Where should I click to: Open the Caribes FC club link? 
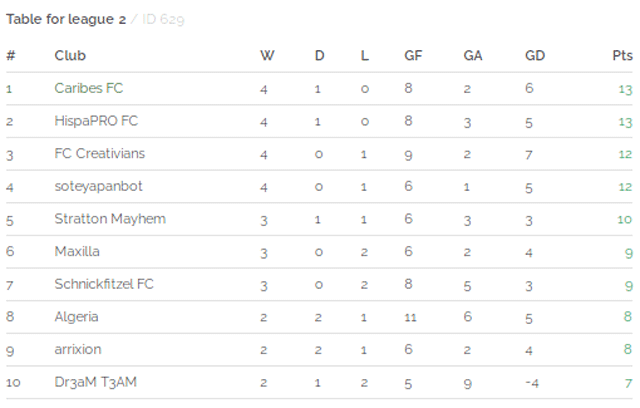coord(89,88)
